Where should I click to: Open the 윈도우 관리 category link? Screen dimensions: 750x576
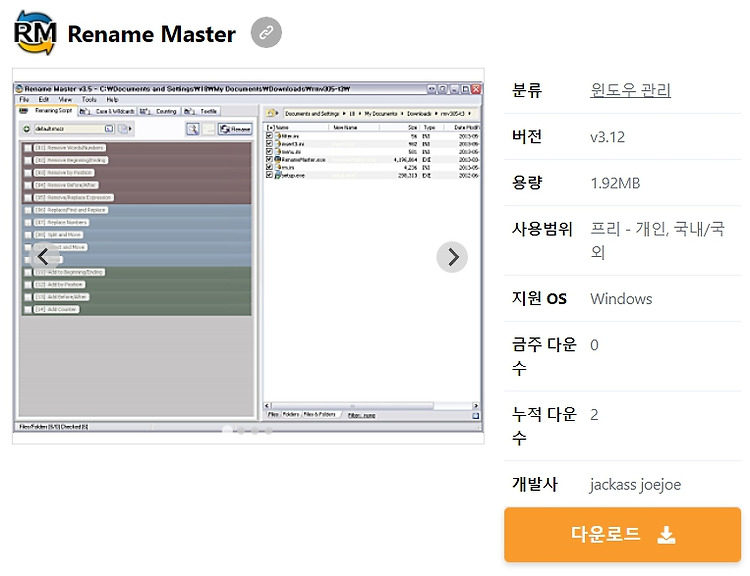point(630,89)
